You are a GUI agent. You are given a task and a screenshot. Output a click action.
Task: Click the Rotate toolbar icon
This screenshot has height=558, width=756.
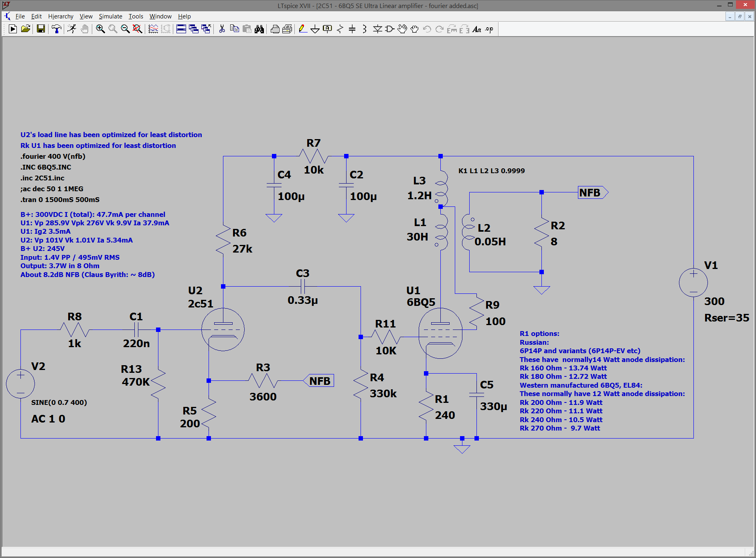[452, 29]
